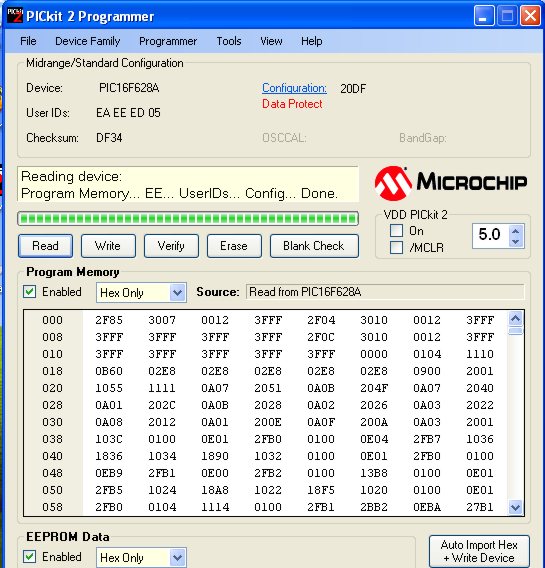This screenshot has width=545, height=568.
Task: Open the Tools menu
Action: point(229,41)
